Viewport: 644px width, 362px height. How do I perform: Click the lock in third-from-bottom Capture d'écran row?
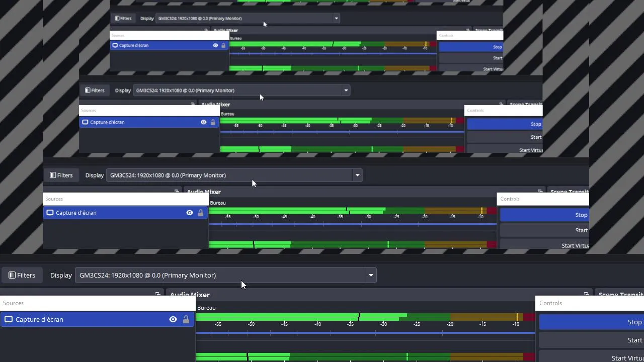213,122
